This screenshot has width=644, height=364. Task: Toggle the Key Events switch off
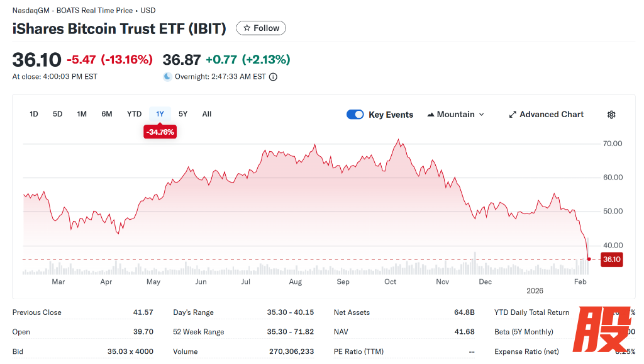[x=355, y=115]
